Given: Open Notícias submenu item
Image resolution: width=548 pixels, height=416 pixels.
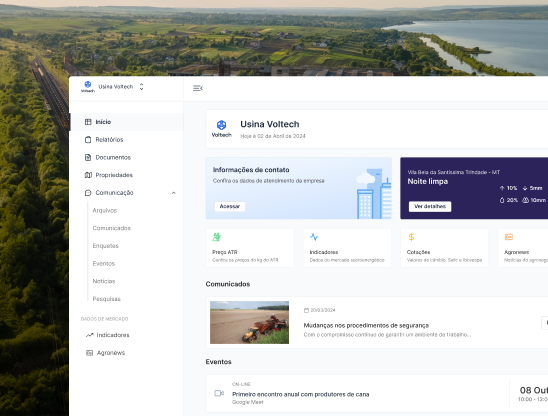Looking at the screenshot, I should pyautogui.click(x=104, y=281).
